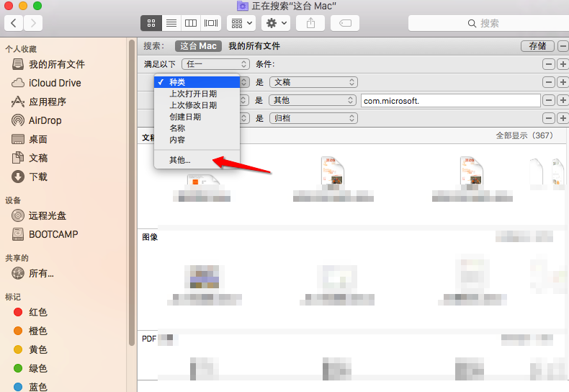The image size is (569, 392).
Task: Click the Share toolbar button
Action: (x=310, y=23)
